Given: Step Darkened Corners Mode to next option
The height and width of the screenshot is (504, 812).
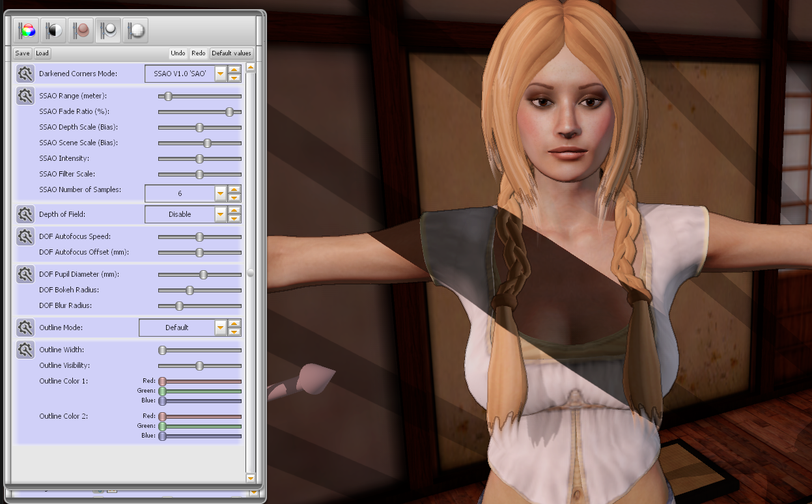Looking at the screenshot, I should [x=235, y=77].
